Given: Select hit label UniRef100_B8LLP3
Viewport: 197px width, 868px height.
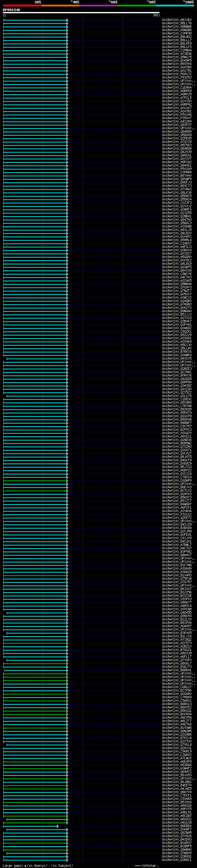Looking at the screenshot, I should tap(176, 47).
